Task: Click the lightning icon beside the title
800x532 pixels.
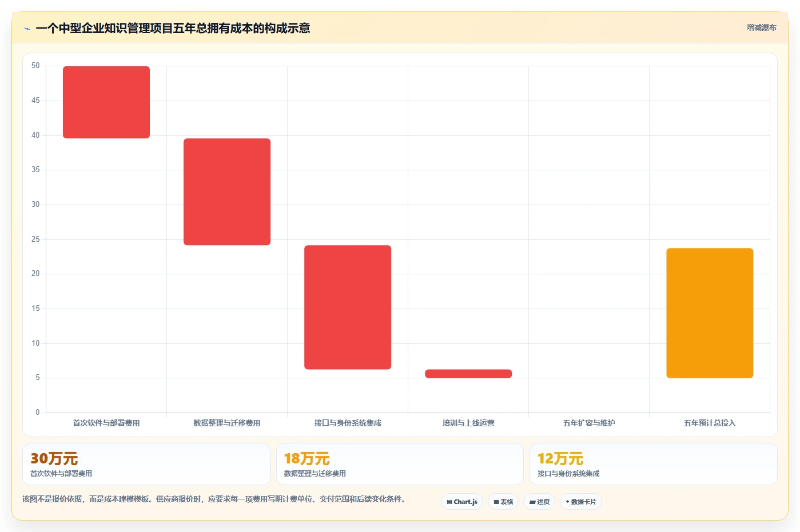Action: pyautogui.click(x=27, y=29)
